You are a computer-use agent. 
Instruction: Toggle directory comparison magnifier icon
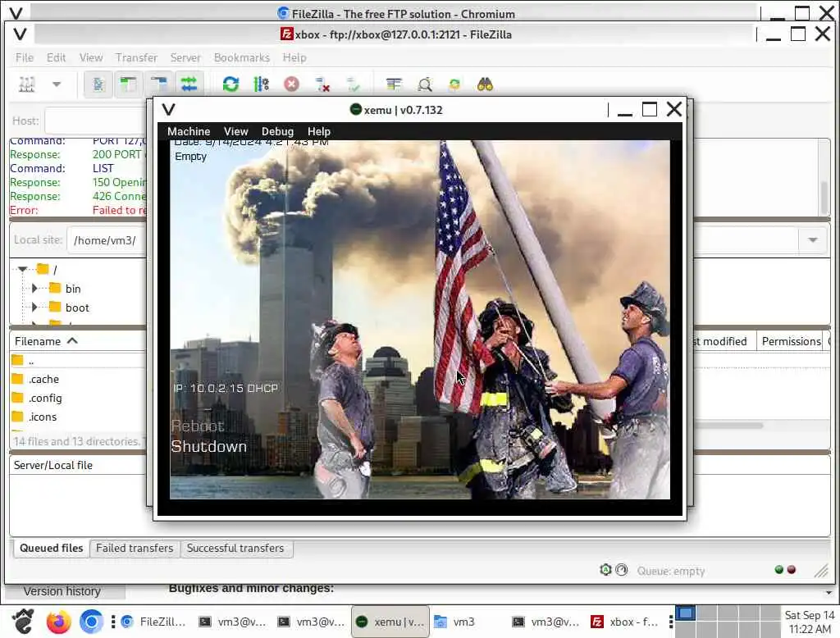424,84
